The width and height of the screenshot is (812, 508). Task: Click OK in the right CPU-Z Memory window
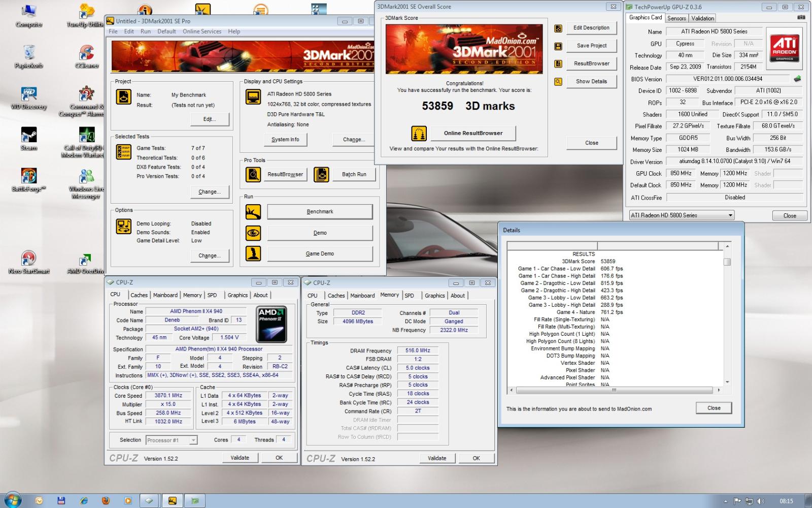[x=476, y=458]
